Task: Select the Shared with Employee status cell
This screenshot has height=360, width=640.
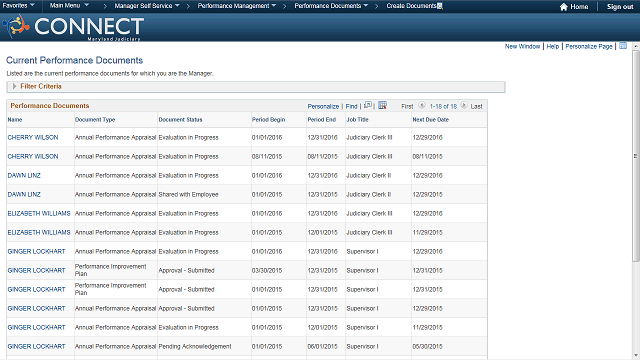Action: point(188,194)
